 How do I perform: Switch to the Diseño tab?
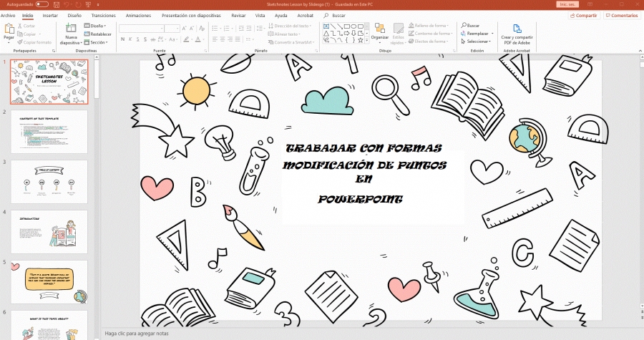tap(74, 16)
